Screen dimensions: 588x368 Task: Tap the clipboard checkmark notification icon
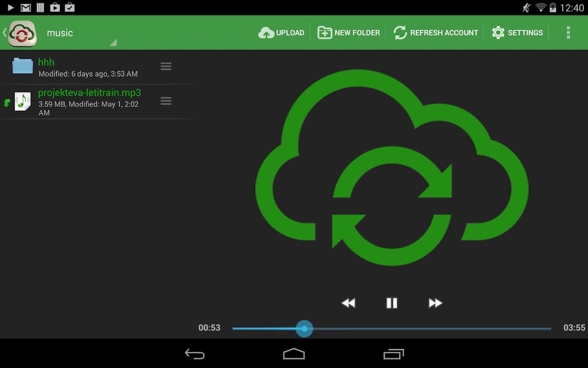click(70, 7)
